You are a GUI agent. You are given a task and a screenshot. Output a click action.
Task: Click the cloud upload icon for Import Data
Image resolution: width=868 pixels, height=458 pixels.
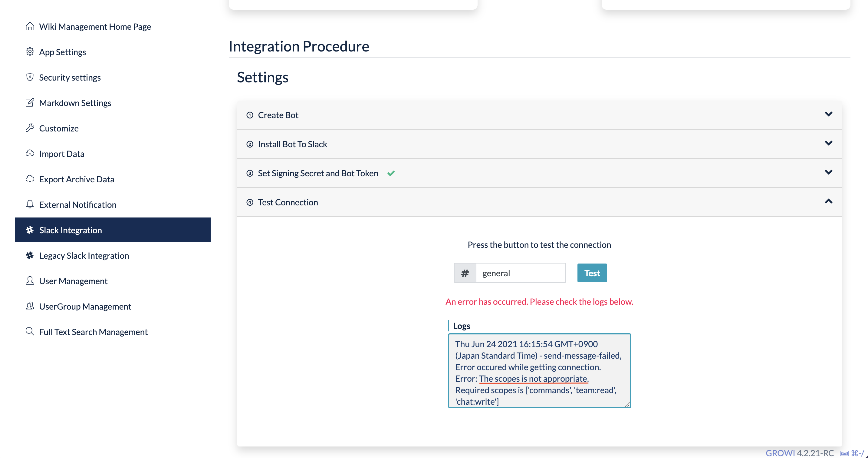click(30, 154)
